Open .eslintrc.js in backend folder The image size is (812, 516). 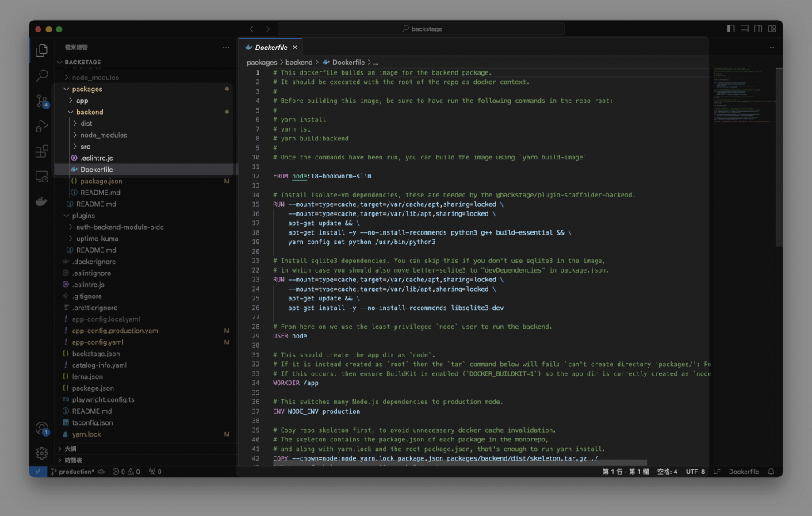pyautogui.click(x=96, y=158)
